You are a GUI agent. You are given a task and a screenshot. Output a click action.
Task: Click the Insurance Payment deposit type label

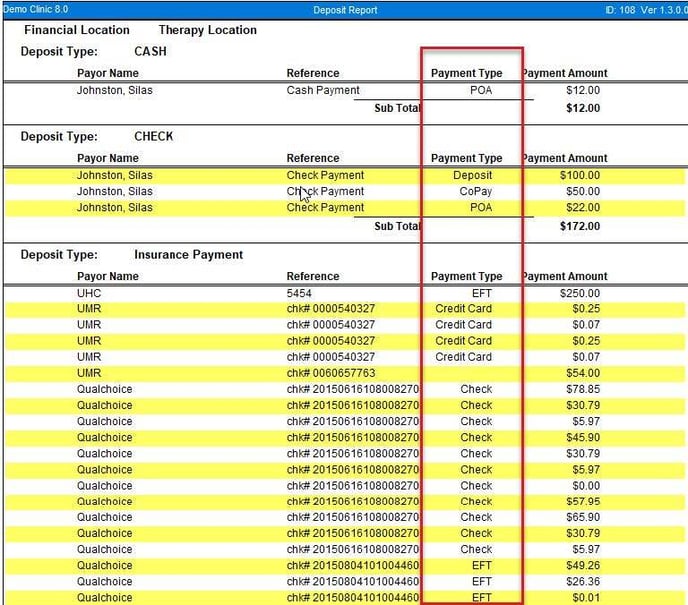tap(188, 255)
